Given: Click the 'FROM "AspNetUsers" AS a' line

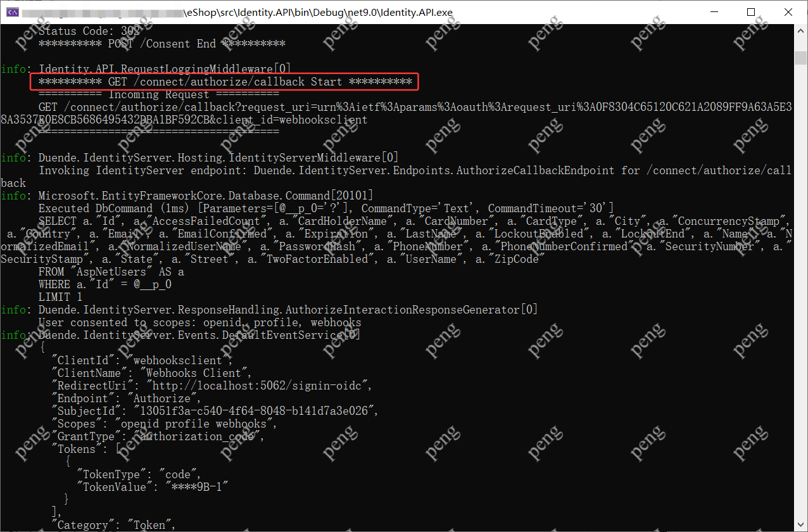Looking at the screenshot, I should (x=111, y=272).
